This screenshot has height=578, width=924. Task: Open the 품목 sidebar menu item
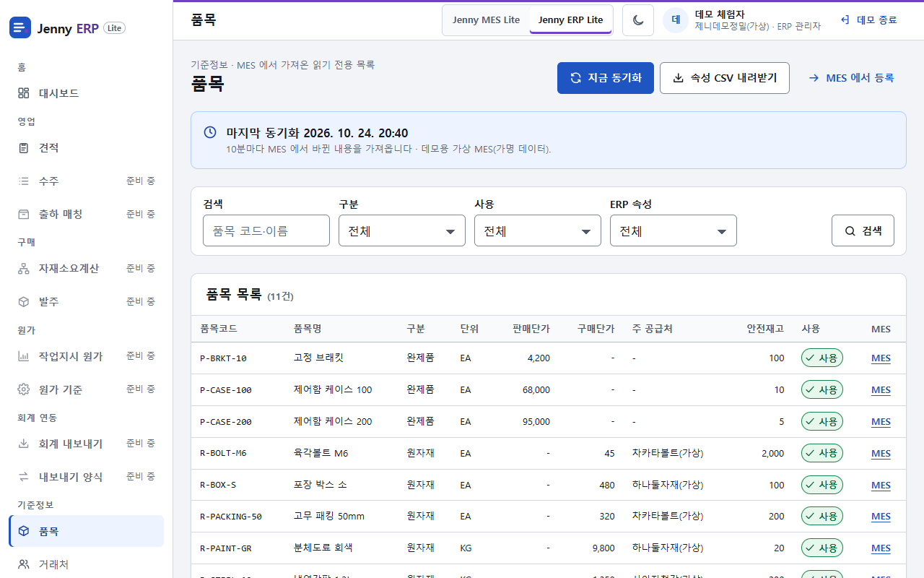pos(87,531)
